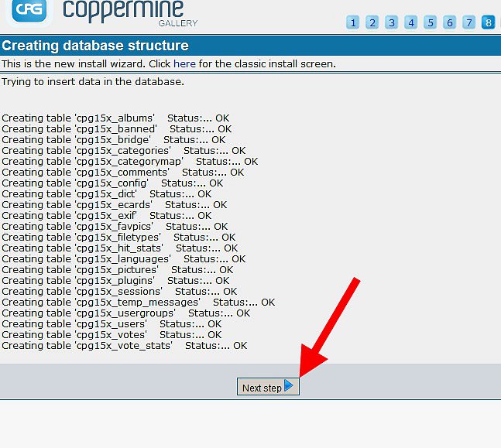Go to wizard step 3

pyautogui.click(x=391, y=22)
